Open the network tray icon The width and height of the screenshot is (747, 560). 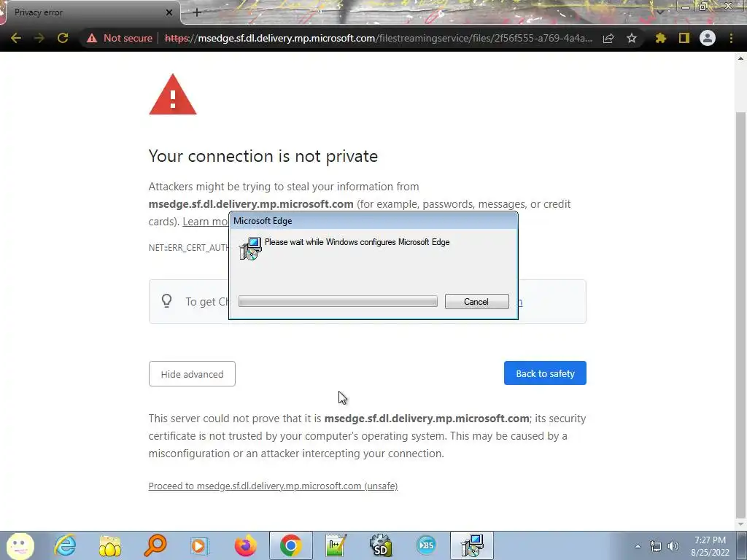tap(656, 546)
